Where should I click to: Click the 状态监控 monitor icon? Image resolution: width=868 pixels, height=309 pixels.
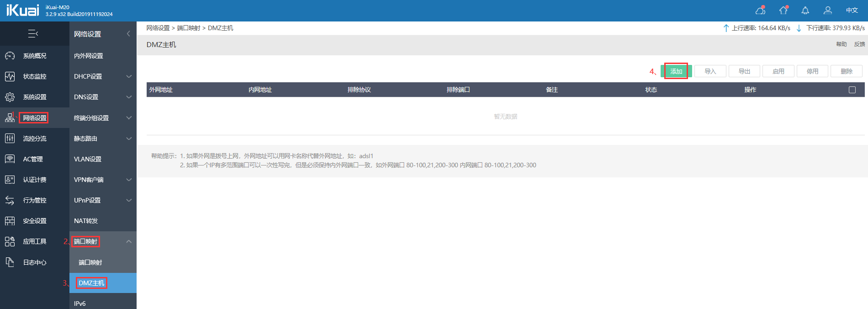point(10,76)
